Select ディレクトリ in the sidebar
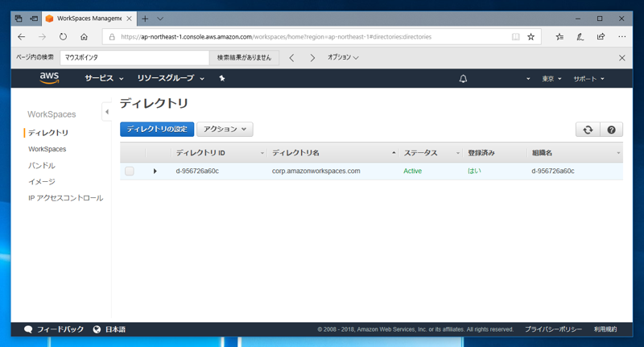The width and height of the screenshot is (644, 347). 48,133
